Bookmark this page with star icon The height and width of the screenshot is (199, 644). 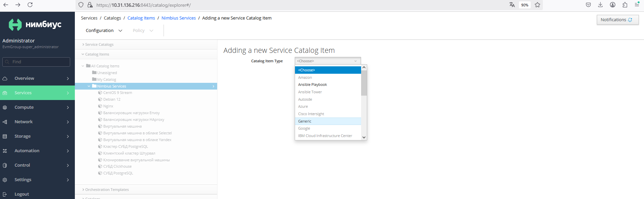pyautogui.click(x=537, y=5)
